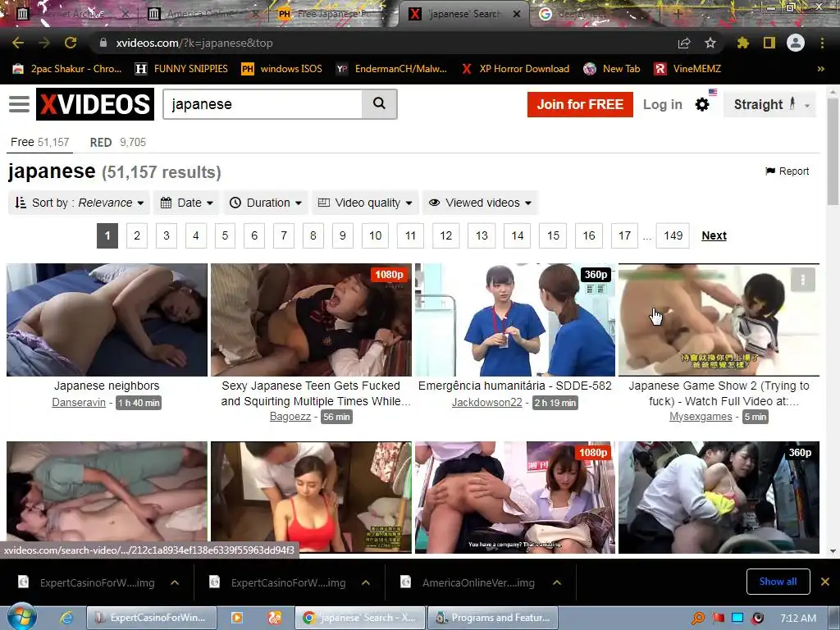Select the Free 51,157 results tab
Viewport: 840px width, 630px height.
pyautogui.click(x=39, y=142)
